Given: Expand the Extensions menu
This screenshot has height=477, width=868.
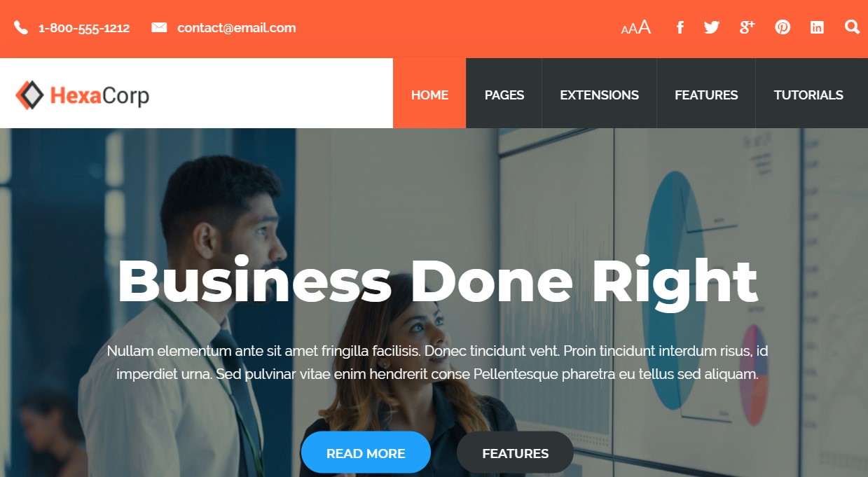Looking at the screenshot, I should coord(599,95).
